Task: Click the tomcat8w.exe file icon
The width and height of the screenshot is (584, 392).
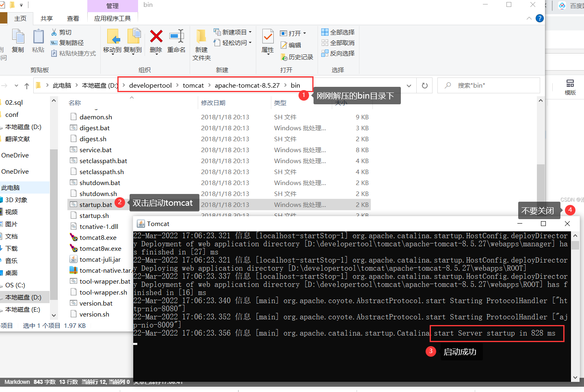Action: [x=74, y=248]
